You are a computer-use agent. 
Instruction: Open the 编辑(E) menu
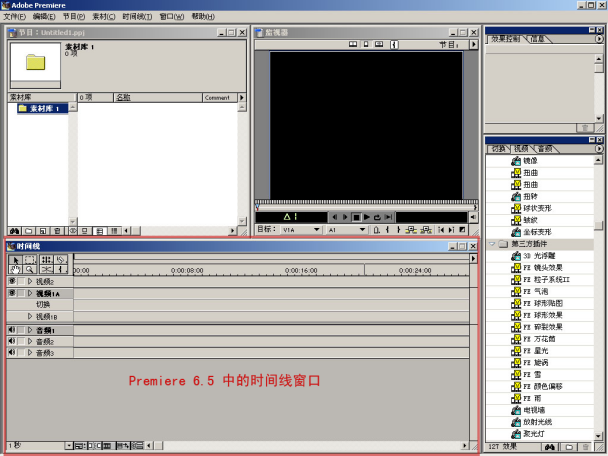pyautogui.click(x=44, y=16)
